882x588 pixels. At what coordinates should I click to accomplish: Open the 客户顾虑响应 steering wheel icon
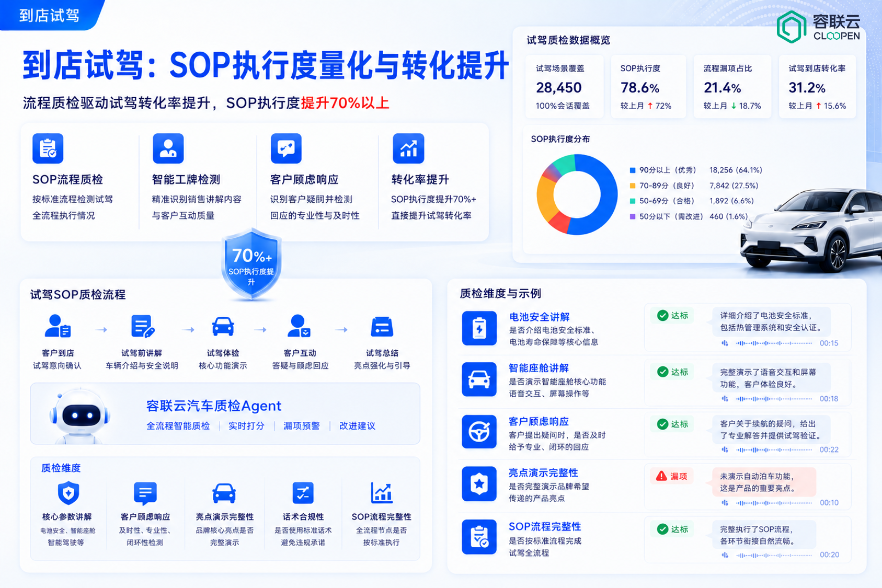[479, 432]
